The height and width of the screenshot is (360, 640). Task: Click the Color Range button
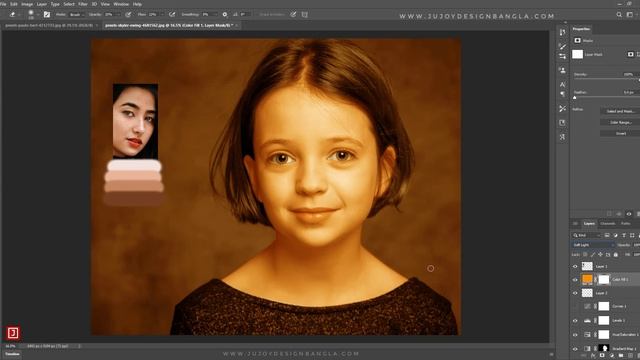pos(620,122)
